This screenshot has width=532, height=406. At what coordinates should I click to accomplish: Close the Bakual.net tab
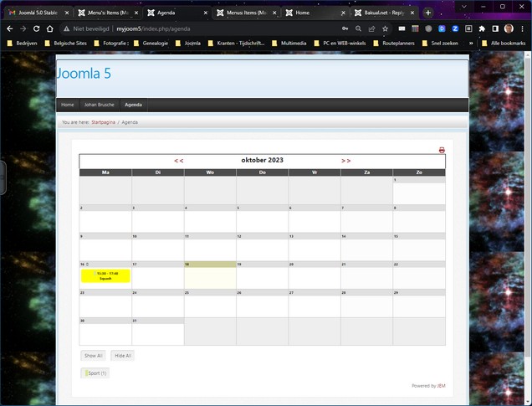[x=412, y=13]
